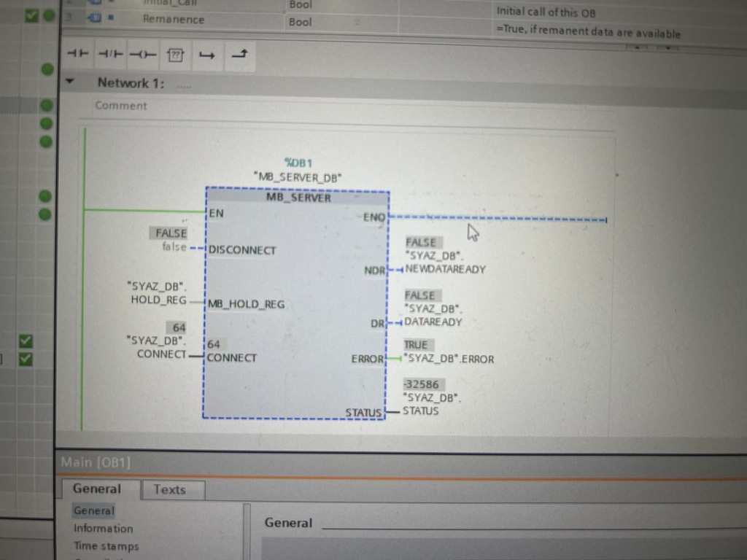Click the close branch icon
The image size is (747, 560).
tap(239, 54)
